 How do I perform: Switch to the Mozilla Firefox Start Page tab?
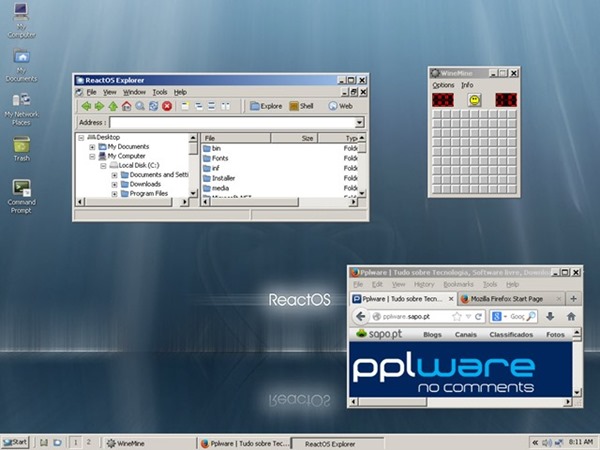click(511, 299)
